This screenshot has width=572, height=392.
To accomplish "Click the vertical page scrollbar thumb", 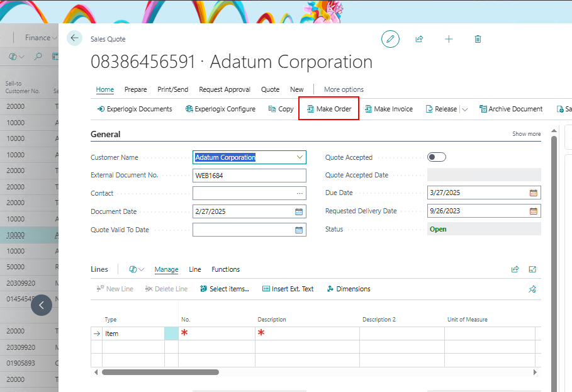I will tap(554, 264).
